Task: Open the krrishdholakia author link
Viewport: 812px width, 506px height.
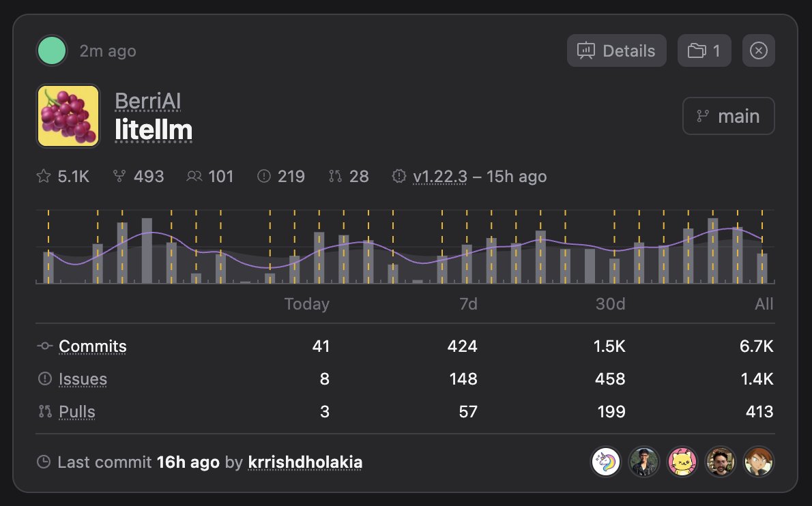Action: [x=305, y=462]
